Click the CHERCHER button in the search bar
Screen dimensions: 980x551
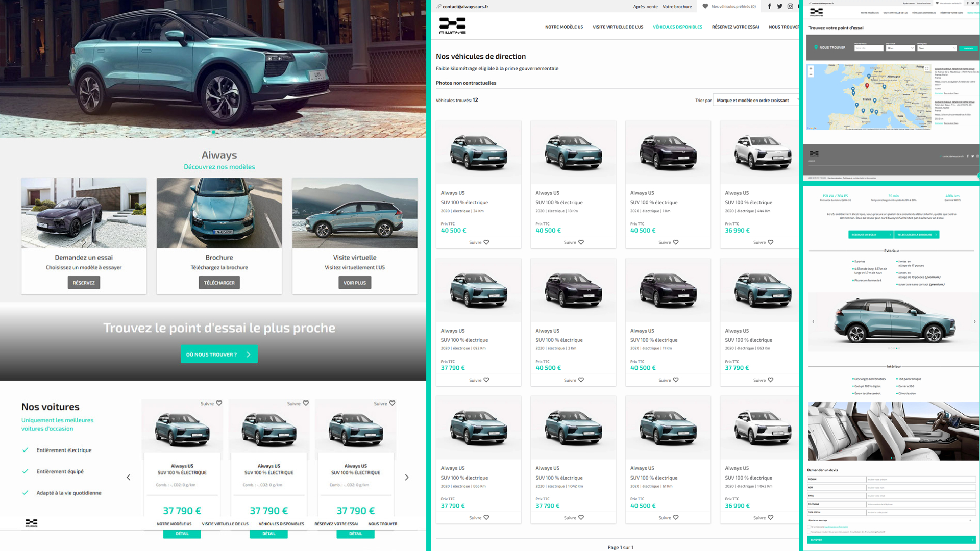pos(968,48)
